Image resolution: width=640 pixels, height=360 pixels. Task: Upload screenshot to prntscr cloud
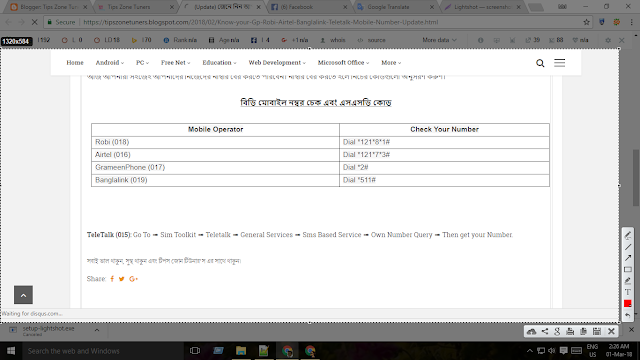(x=531, y=331)
